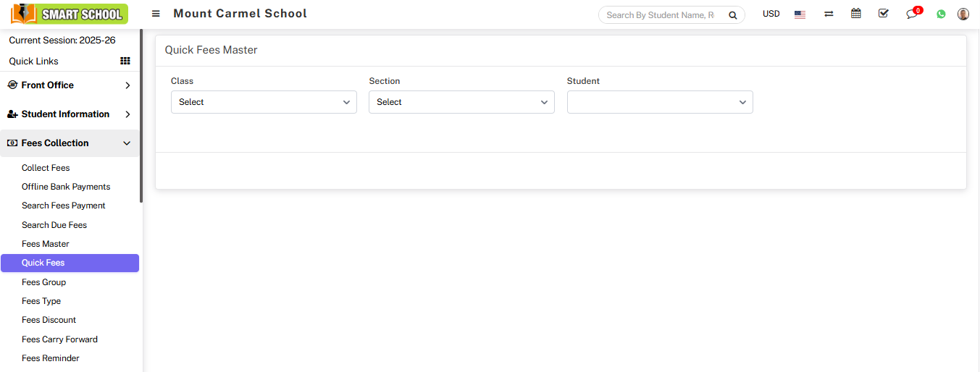980x372 pixels.
Task: Open the calendar icon in header
Action: [856, 14]
